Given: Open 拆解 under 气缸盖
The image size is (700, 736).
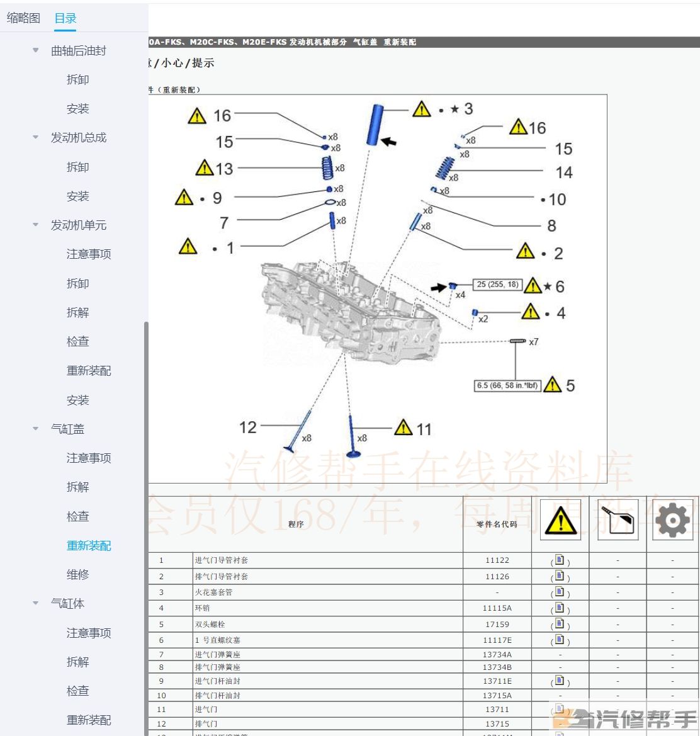Looking at the screenshot, I should tap(78, 487).
